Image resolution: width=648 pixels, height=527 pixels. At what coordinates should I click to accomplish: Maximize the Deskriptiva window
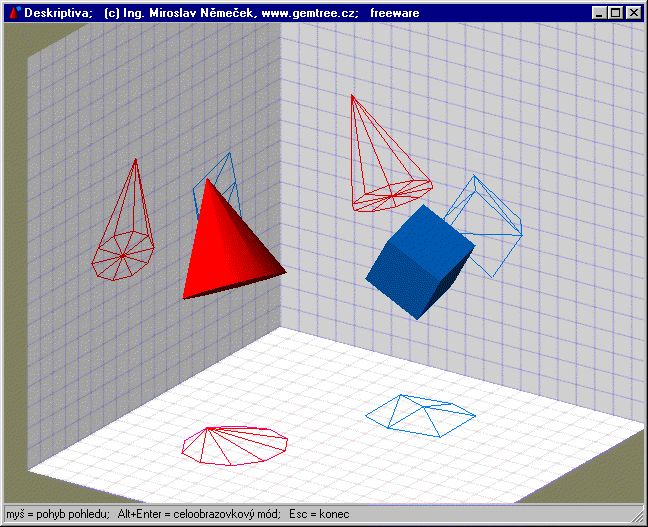pyautogui.click(x=615, y=13)
